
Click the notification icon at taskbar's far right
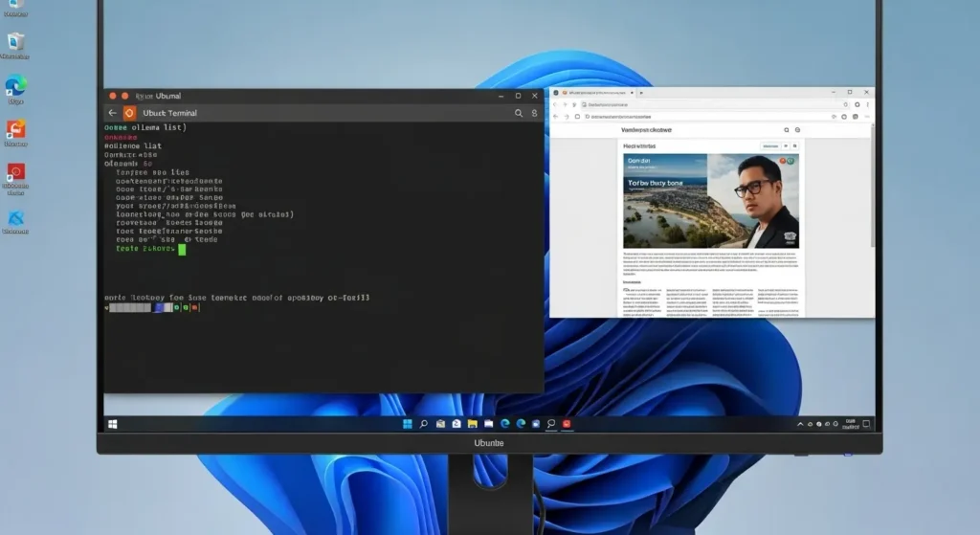[x=866, y=424]
